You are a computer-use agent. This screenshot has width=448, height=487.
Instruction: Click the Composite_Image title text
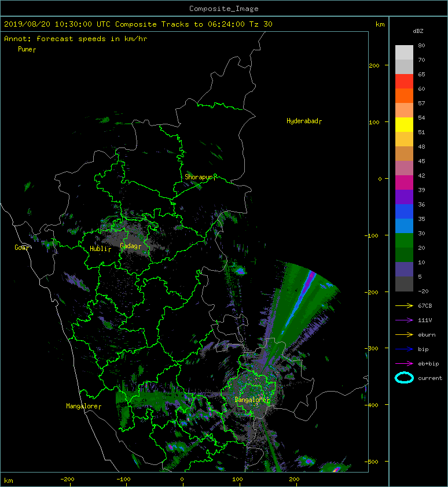(x=224, y=8)
